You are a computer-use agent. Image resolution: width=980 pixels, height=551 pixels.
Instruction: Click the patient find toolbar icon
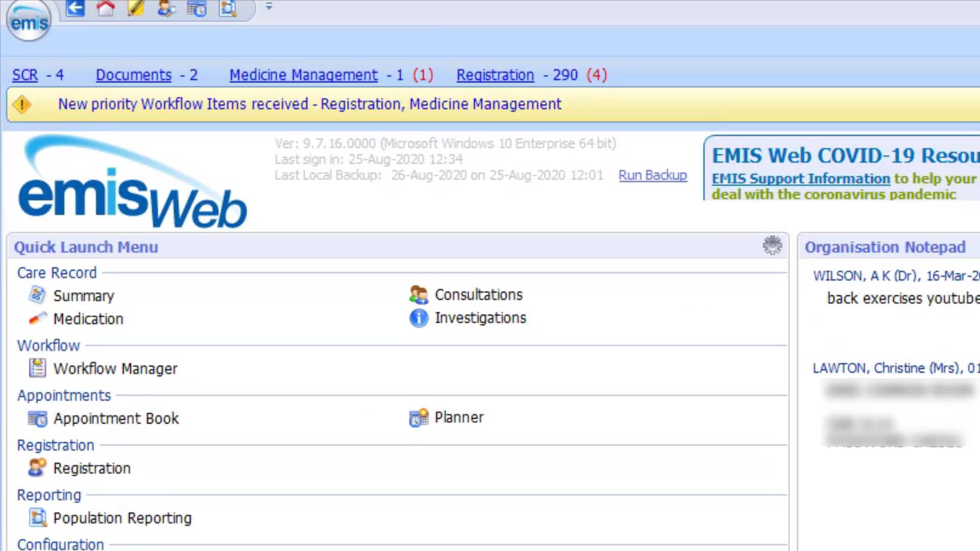[166, 8]
